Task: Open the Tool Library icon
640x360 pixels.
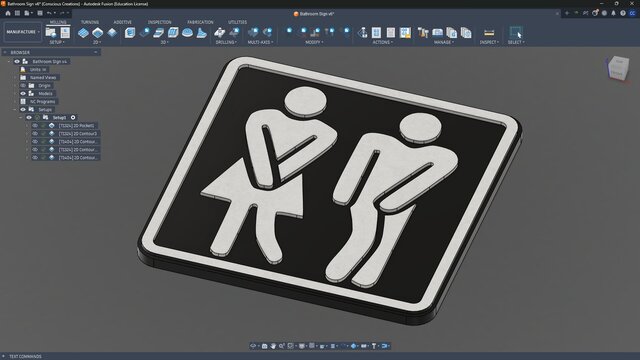Action: (x=423, y=33)
